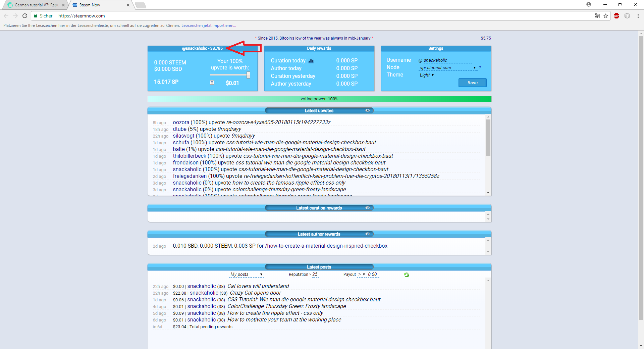
Task: Open frondaison user link
Action: 186,162
